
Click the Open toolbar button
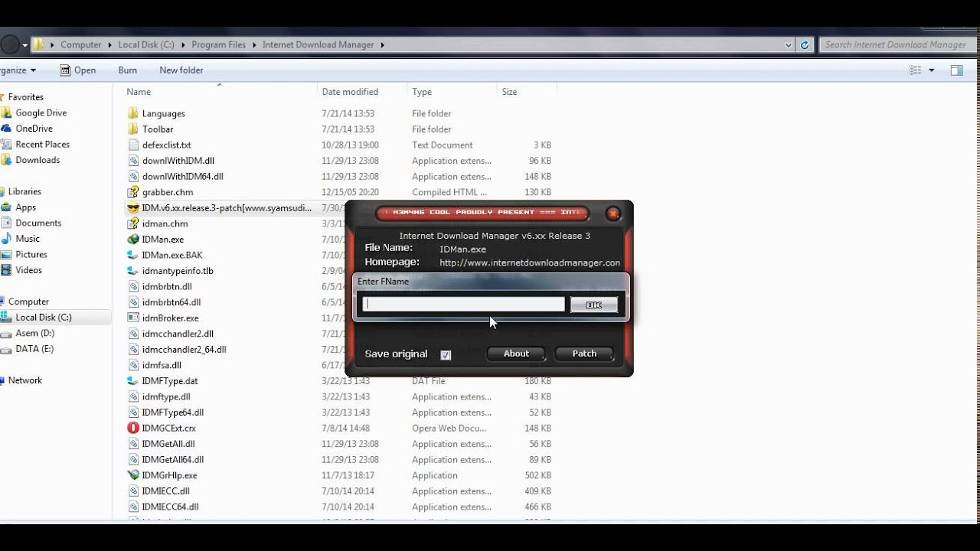click(78, 70)
